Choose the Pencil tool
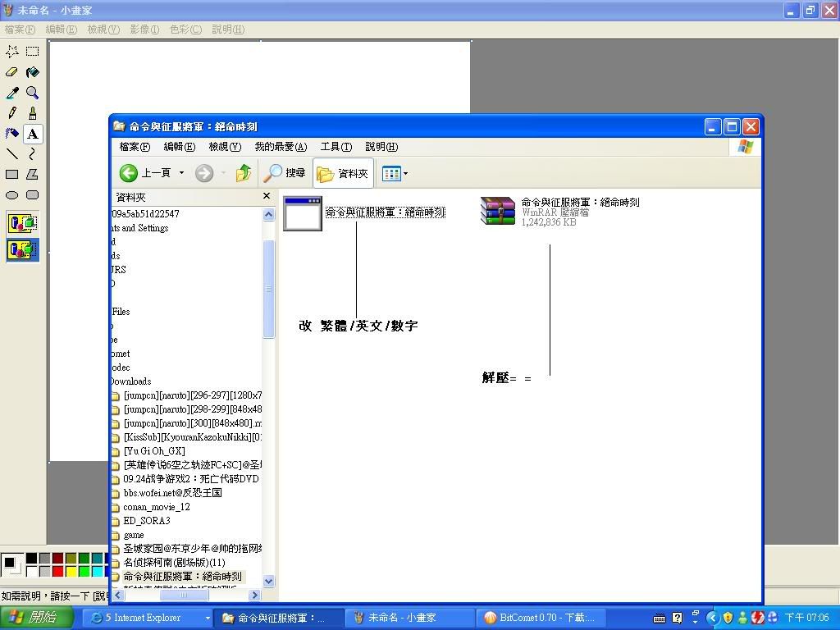This screenshot has height=630, width=840. (x=12, y=113)
